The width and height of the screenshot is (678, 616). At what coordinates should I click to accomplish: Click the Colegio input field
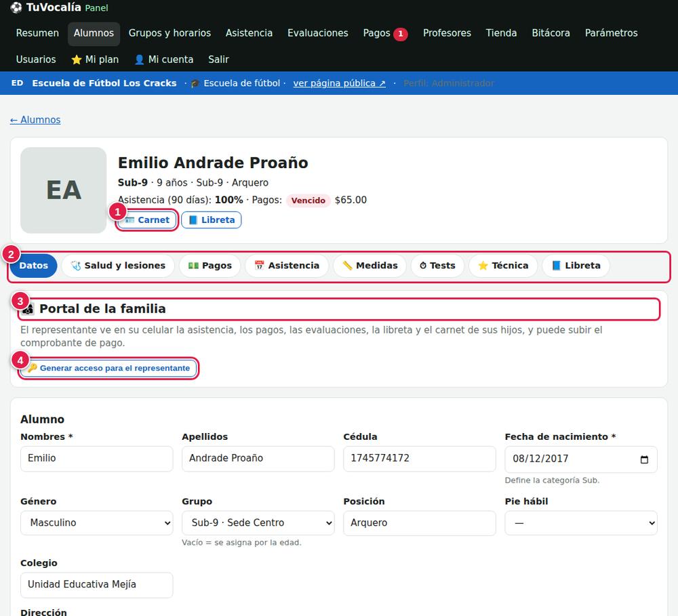coord(97,585)
